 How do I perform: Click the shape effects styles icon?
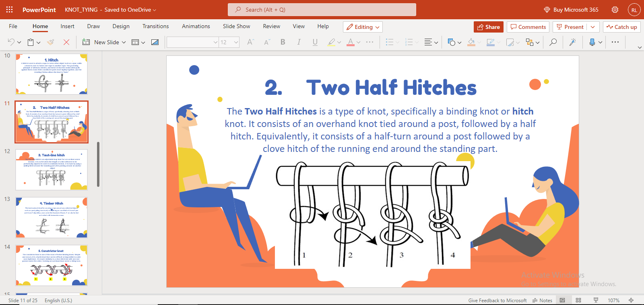pyautogui.click(x=510, y=42)
